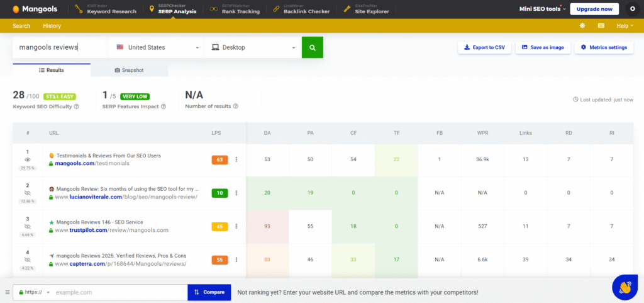Click the hamburger menu icon at bottom bar
644x303 pixels.
(7, 292)
